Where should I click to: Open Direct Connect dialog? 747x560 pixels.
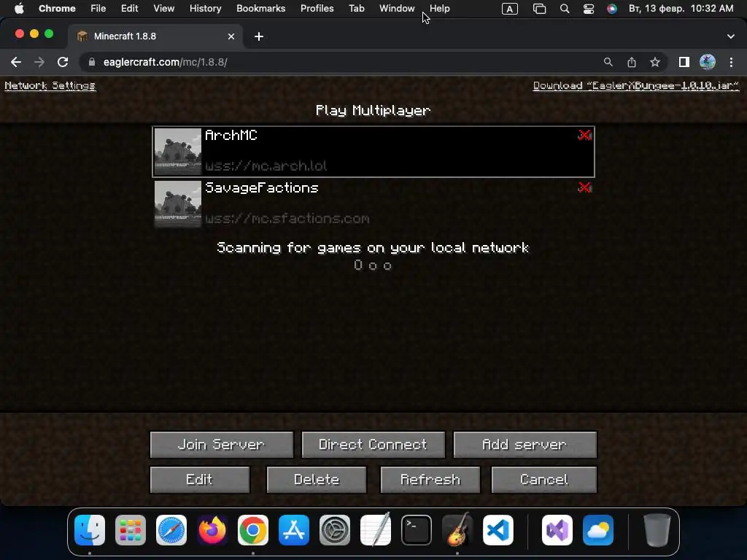click(373, 445)
